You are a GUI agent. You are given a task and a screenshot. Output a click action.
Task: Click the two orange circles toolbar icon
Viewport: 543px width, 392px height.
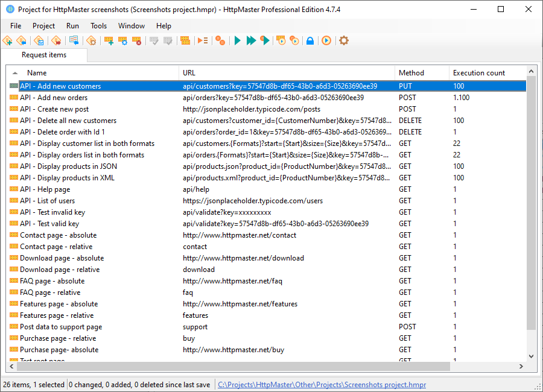220,40
